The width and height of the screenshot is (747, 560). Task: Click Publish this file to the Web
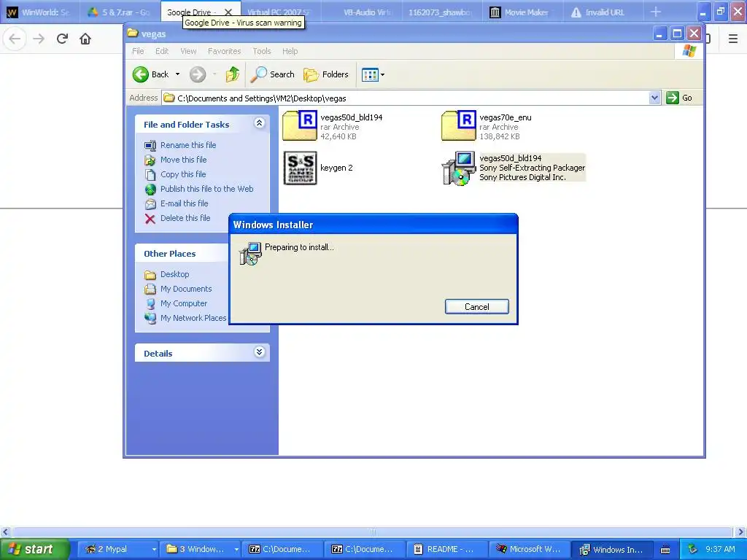206,189
